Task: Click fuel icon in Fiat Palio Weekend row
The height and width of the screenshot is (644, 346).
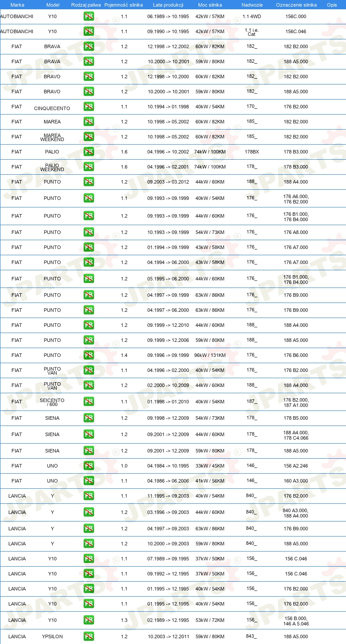Action: pos(88,167)
